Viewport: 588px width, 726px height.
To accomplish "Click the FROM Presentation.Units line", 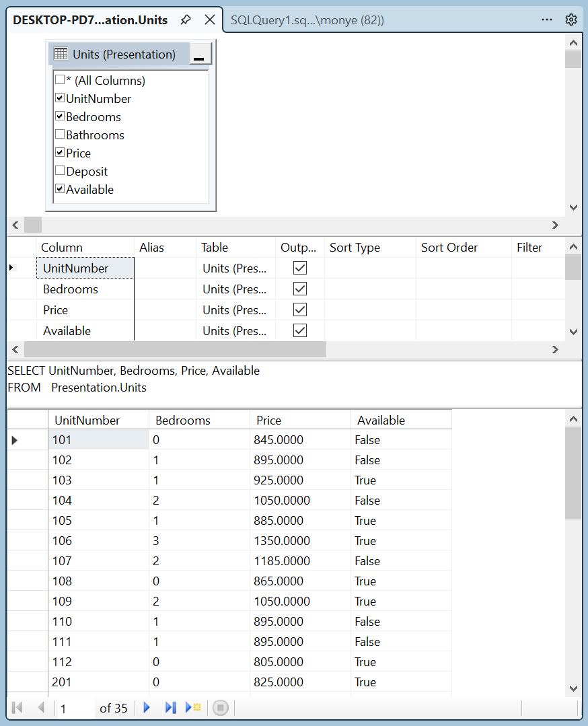I will (x=77, y=388).
